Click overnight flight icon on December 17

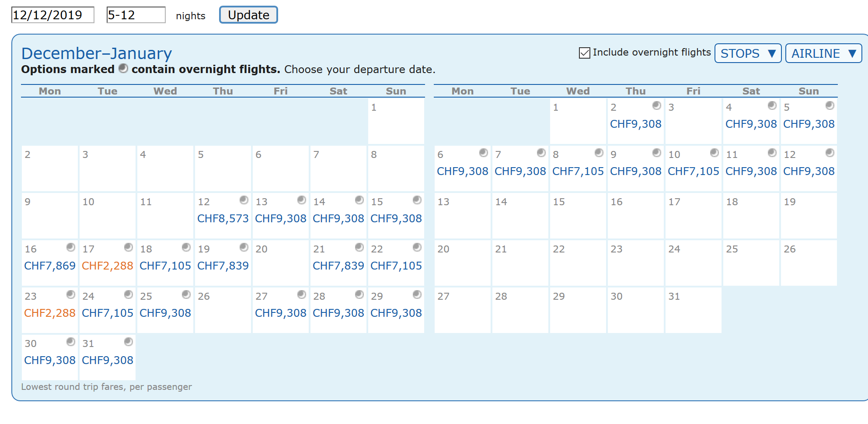point(129,247)
